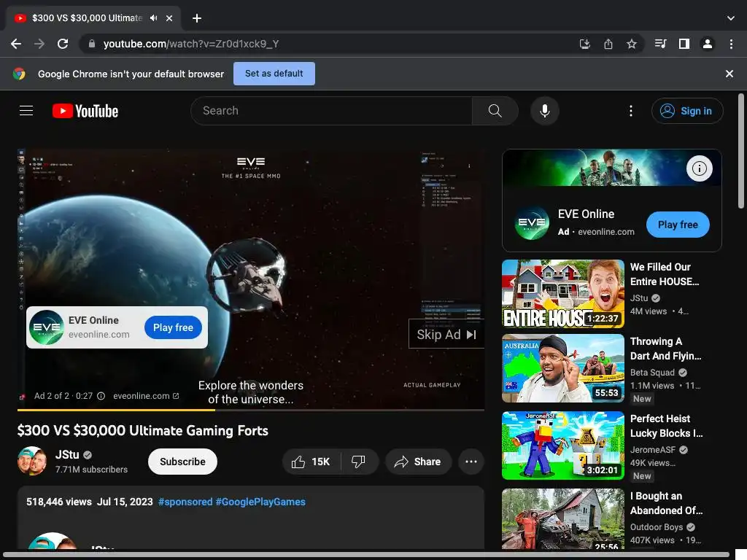The width and height of the screenshot is (747, 560).
Task: Dismiss the default browser notification
Action: (x=729, y=74)
